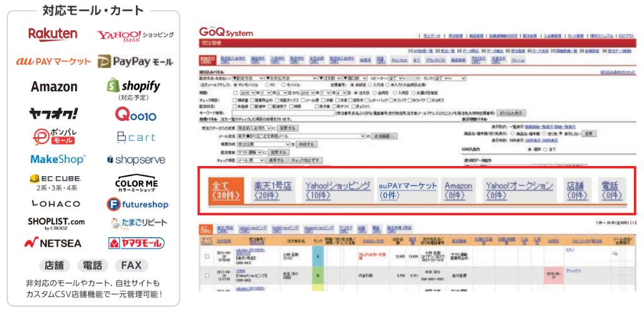Click the Qoo10 logo

click(136, 115)
